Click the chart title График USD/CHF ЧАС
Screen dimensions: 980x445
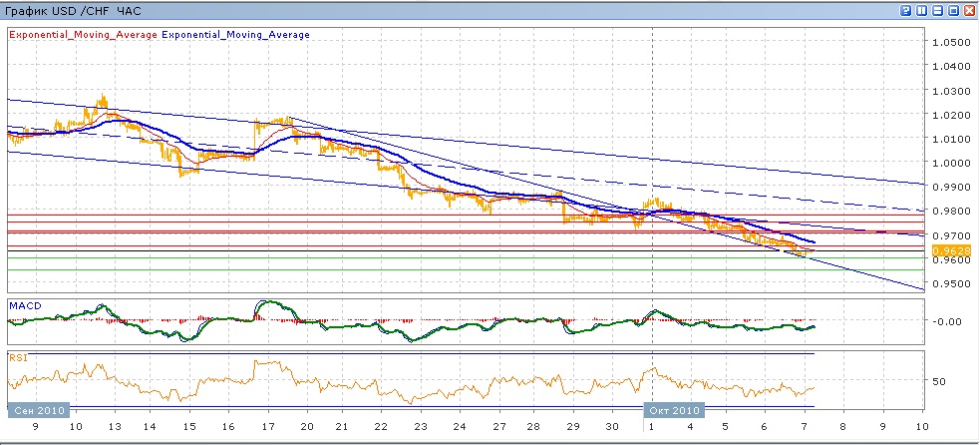click(74, 11)
